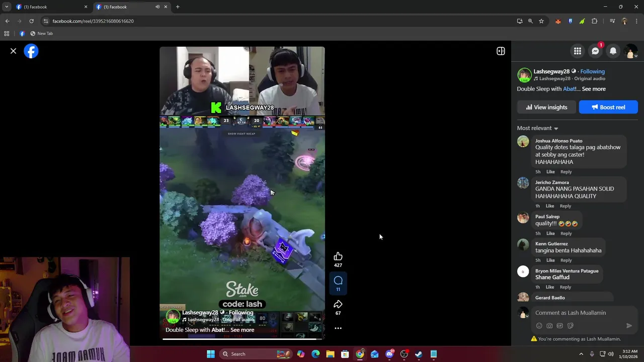
Task: Click the address bar URL
Action: tap(93, 21)
